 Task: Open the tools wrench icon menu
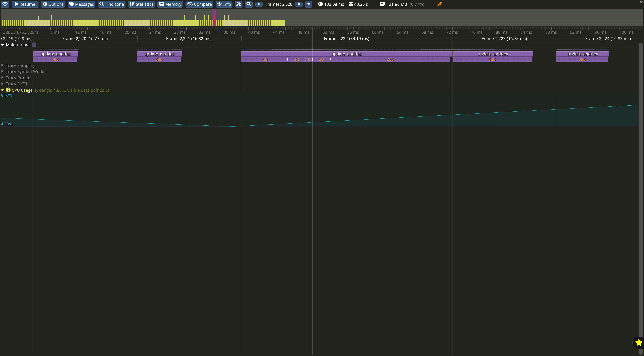tap(239, 4)
